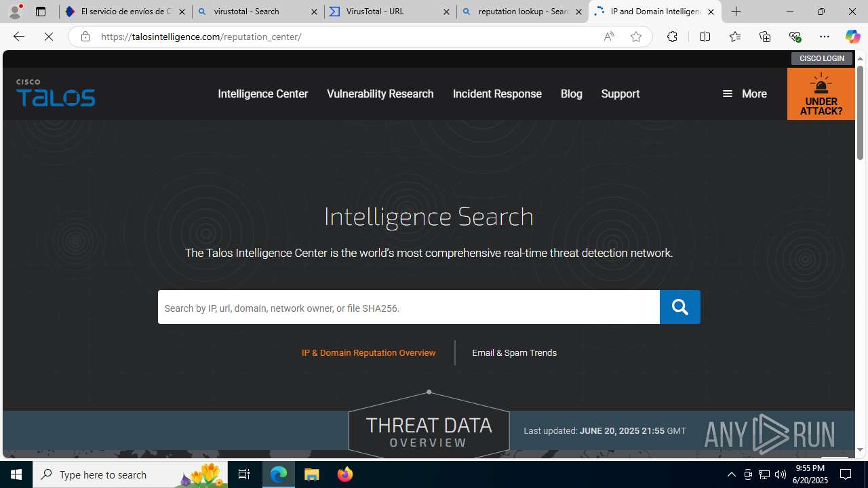Open Microsoft Edge from taskbar
Image resolution: width=868 pixels, height=488 pixels.
(x=279, y=474)
